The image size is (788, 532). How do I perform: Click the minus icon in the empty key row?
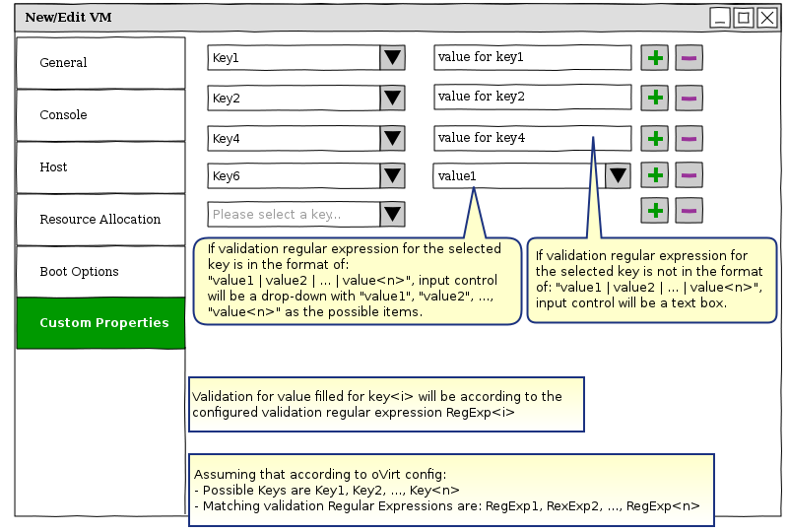[x=689, y=210]
